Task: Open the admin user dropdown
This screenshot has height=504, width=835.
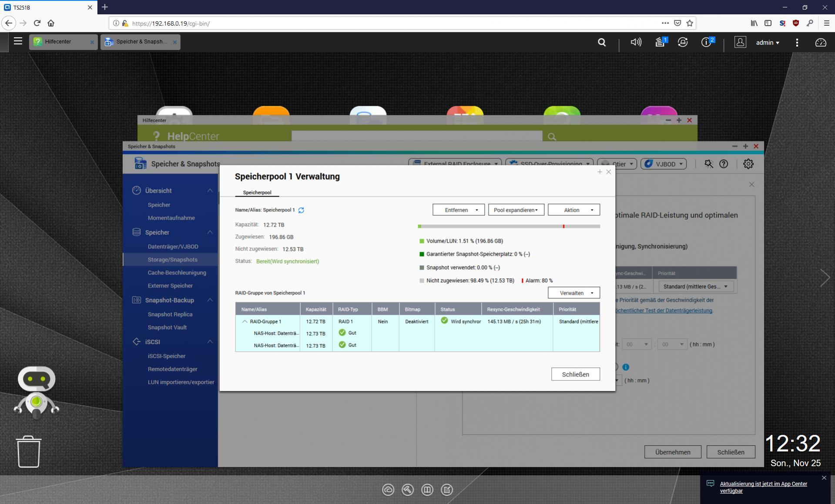Action: pos(768,42)
